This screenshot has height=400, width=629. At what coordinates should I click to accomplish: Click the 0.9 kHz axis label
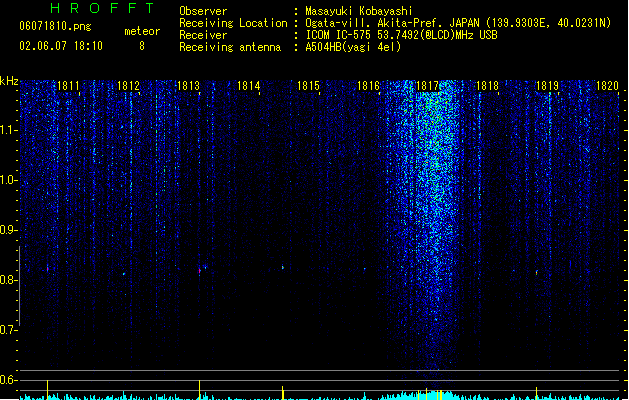pyautogui.click(x=8, y=230)
